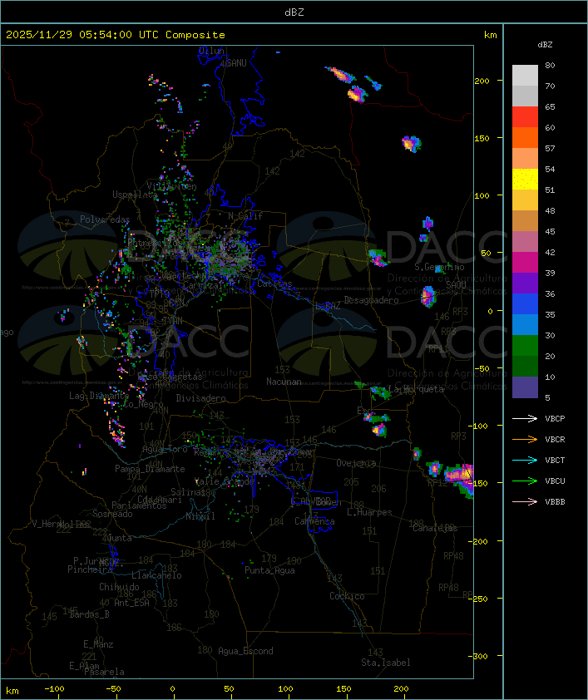The width and height of the screenshot is (588, 700).
Task: Pick the dark orange 57-60 dBZ swatch
Action: coord(525,137)
